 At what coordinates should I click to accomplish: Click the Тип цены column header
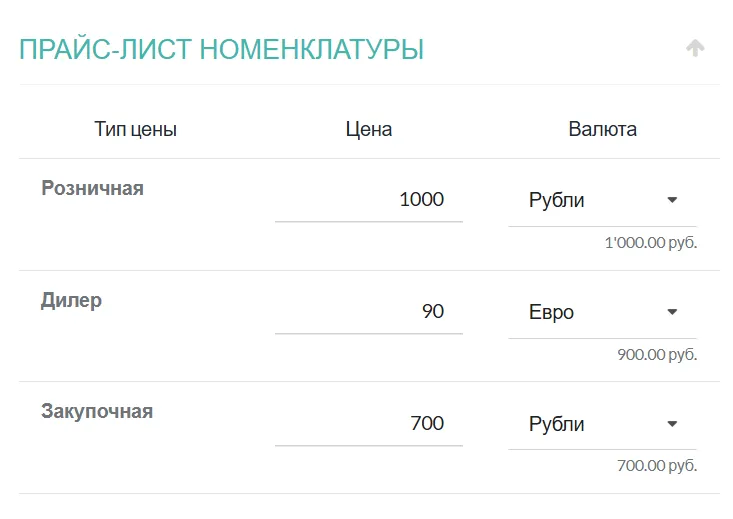pyautogui.click(x=136, y=129)
